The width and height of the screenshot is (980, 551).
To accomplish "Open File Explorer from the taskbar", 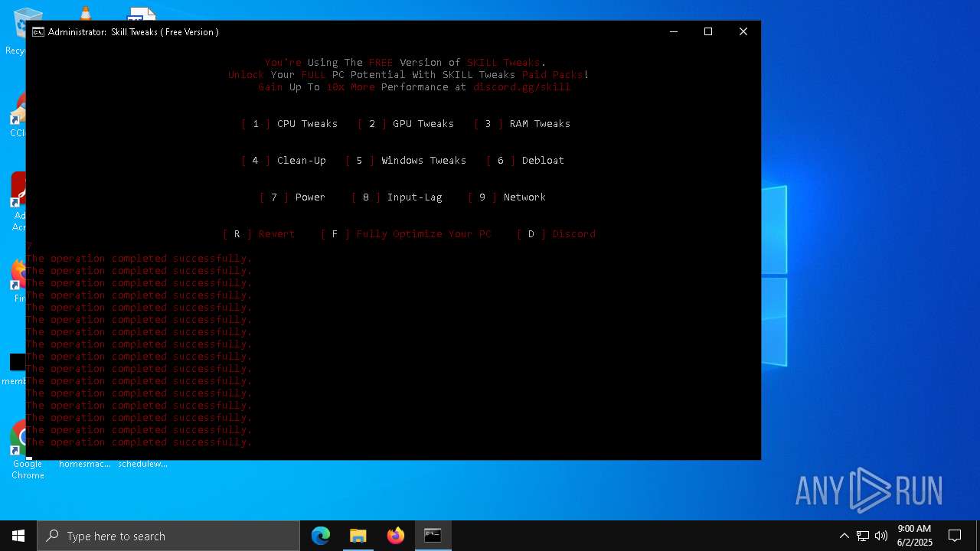I will [358, 536].
